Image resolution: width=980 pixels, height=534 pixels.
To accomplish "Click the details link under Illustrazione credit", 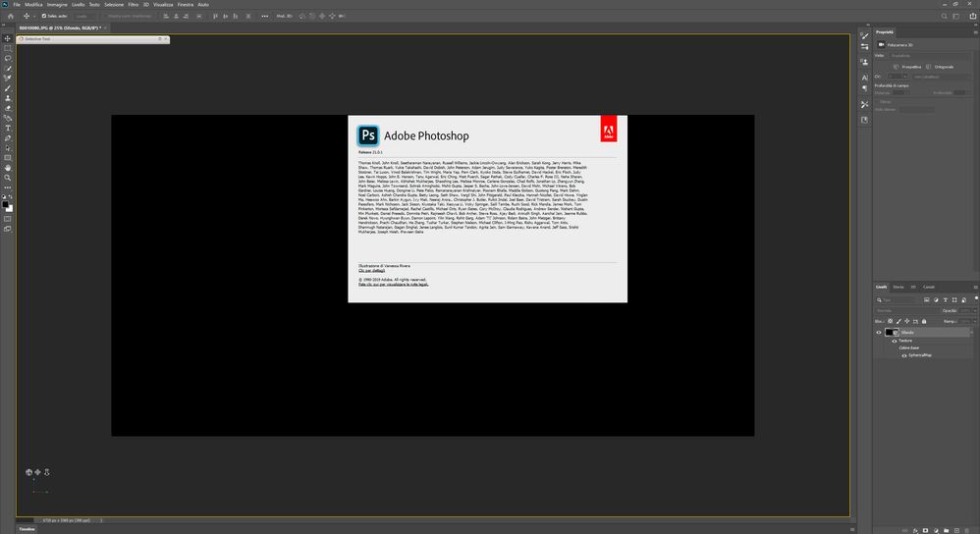I will (x=371, y=270).
